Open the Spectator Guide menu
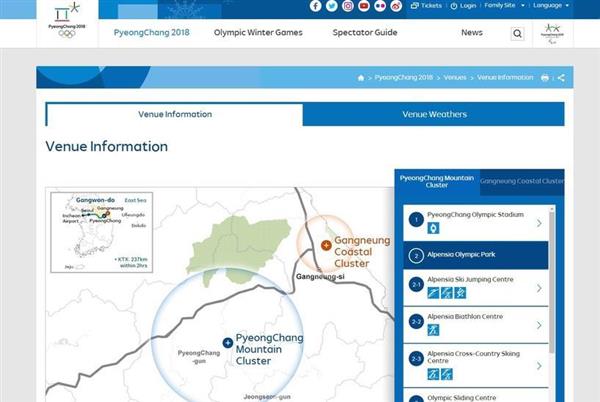This screenshot has height=402, width=600. pyautogui.click(x=365, y=33)
